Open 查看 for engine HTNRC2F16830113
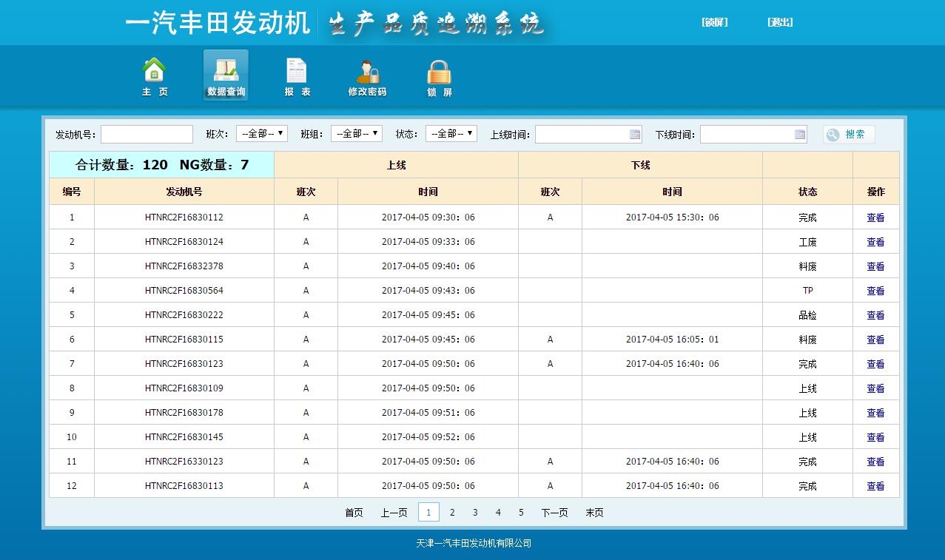The width and height of the screenshot is (945, 560). 875,486
